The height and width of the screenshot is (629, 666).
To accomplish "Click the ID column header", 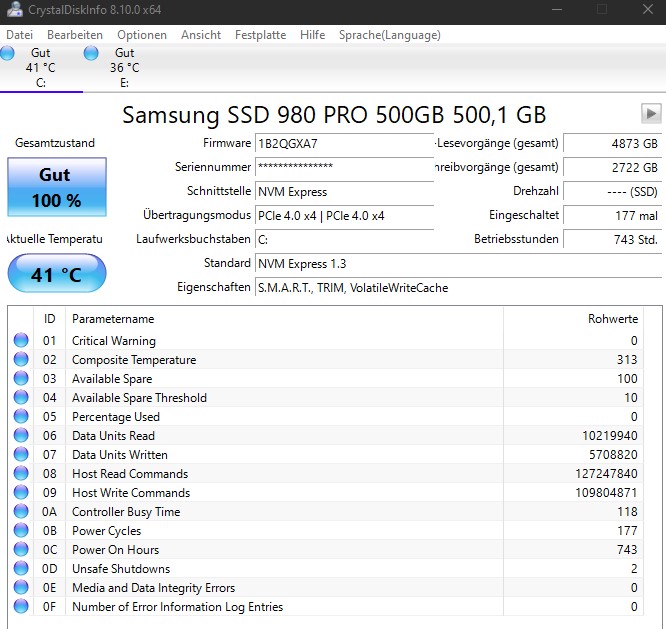I will click(49, 319).
